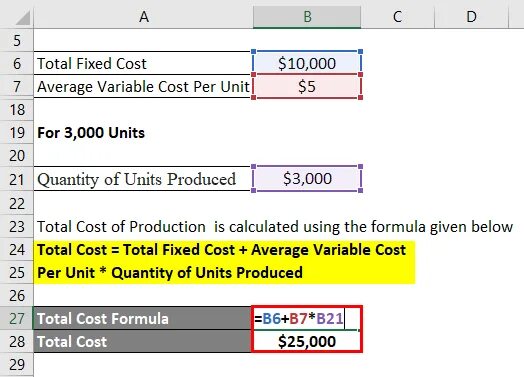Click the Average Variable Cost Per Unit cell
Viewport: 524px width, 377px height.
click(143, 87)
